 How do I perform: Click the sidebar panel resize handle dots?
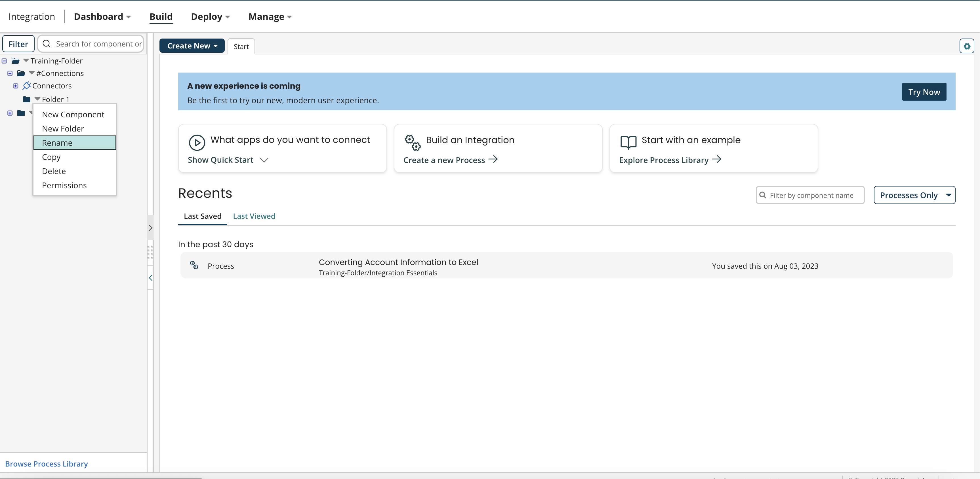(x=150, y=252)
